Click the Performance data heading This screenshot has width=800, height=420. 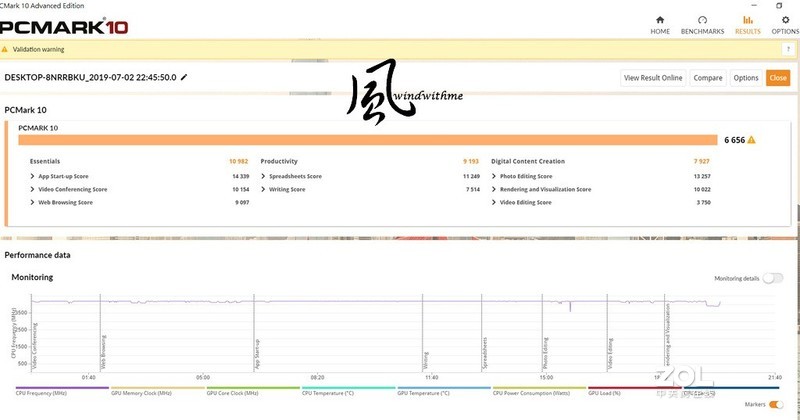pos(37,255)
